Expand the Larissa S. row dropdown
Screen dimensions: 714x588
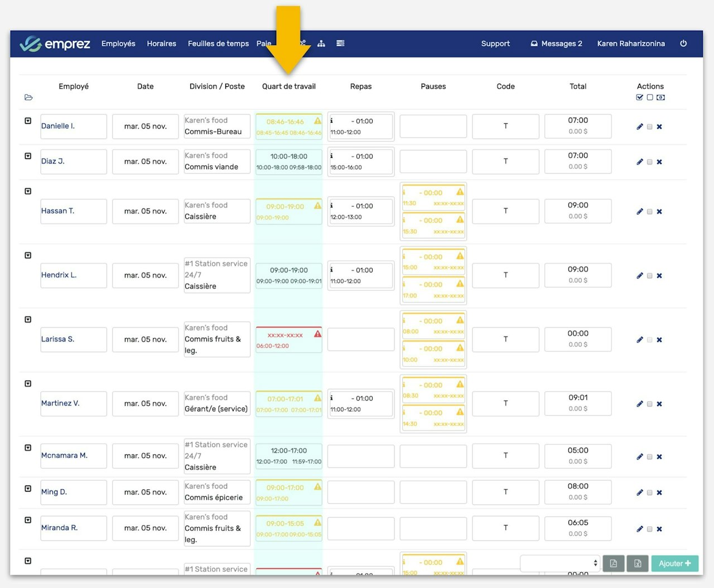point(28,319)
